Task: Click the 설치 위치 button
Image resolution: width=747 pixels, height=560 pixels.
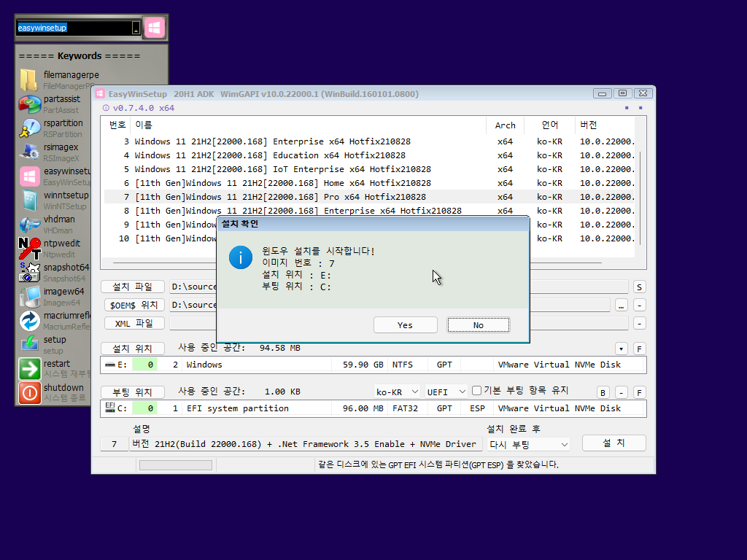Action: (x=133, y=349)
